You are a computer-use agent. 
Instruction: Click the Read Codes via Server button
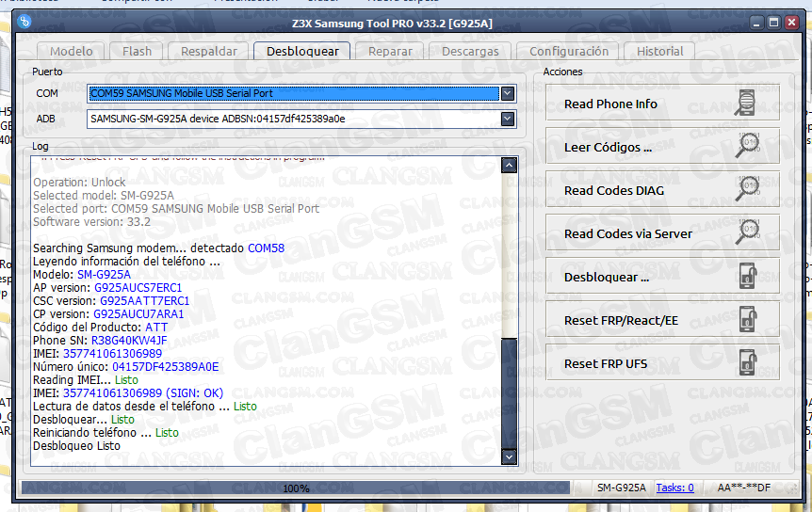[x=662, y=233]
